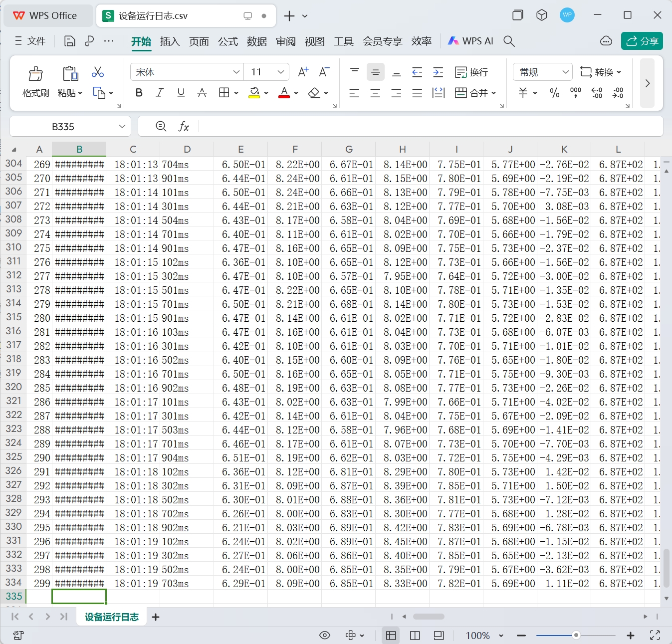Enable text wrapping with 换行
Screen dimensions: 672x644
471,72
